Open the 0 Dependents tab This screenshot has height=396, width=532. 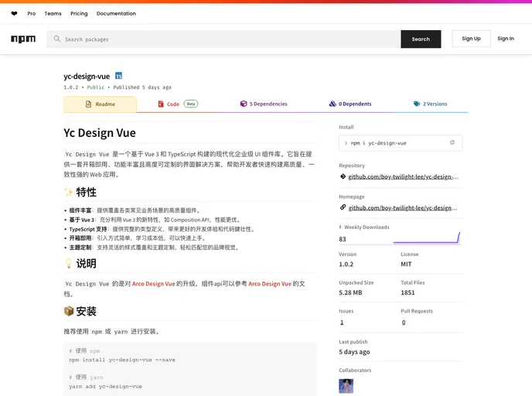350,104
